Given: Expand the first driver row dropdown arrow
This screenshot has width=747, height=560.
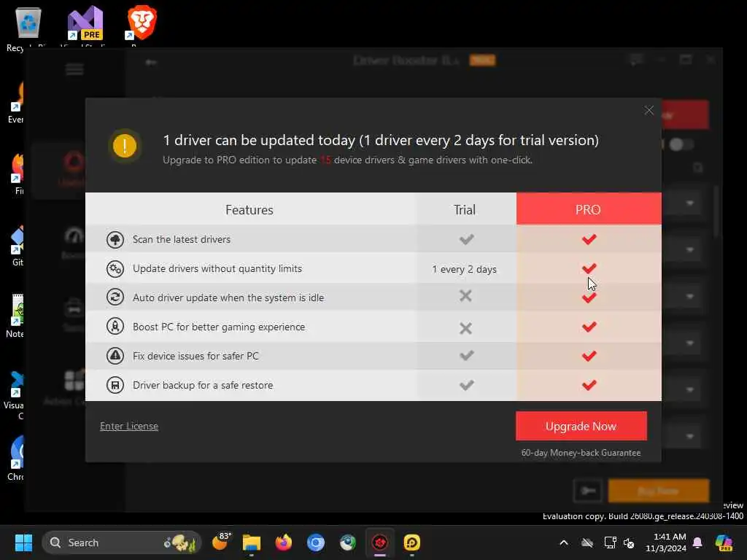Looking at the screenshot, I should [690, 203].
